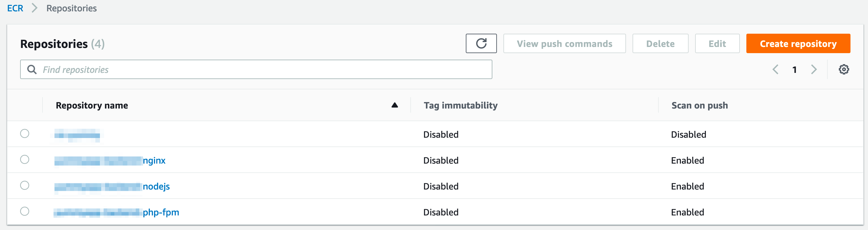Viewport: 868px width, 230px height.
Task: Click the View push commands button
Action: (564, 43)
